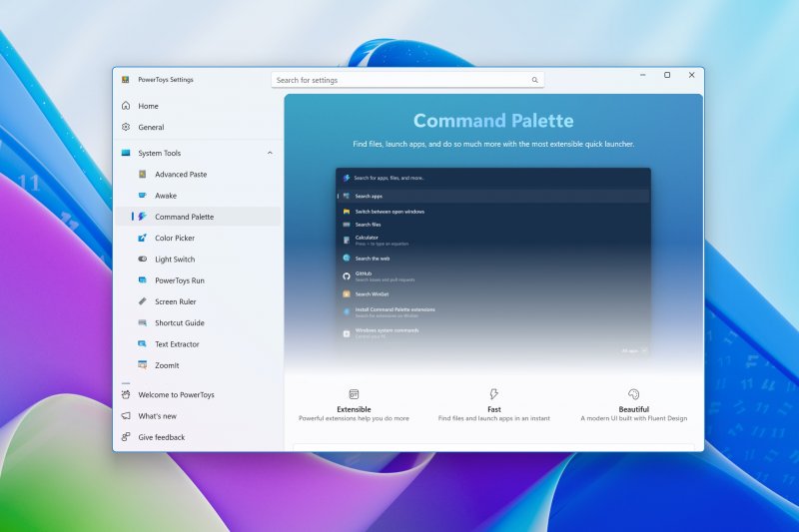The image size is (799, 532).
Task: Open the Screen Ruler icon
Action: pos(143,301)
